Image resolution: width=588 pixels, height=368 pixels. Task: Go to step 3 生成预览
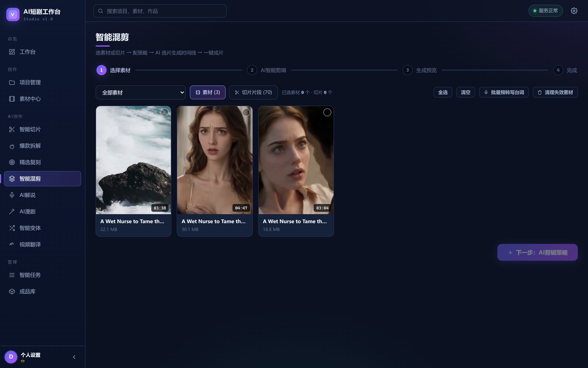point(420,70)
